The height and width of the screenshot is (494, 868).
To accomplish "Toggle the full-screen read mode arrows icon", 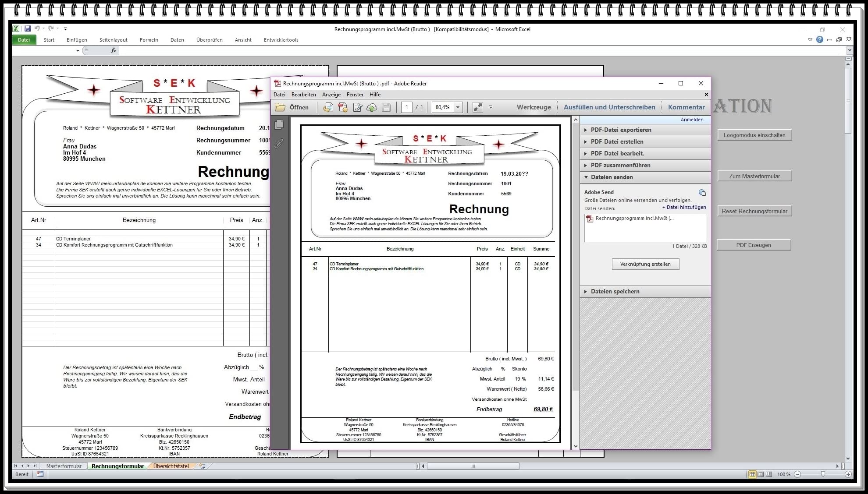I will [x=478, y=107].
